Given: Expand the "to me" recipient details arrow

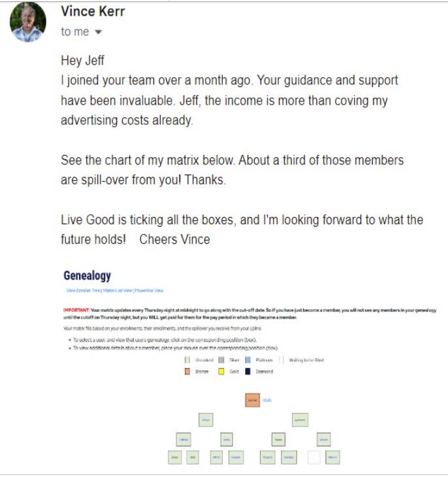Looking at the screenshot, I should click(99, 32).
